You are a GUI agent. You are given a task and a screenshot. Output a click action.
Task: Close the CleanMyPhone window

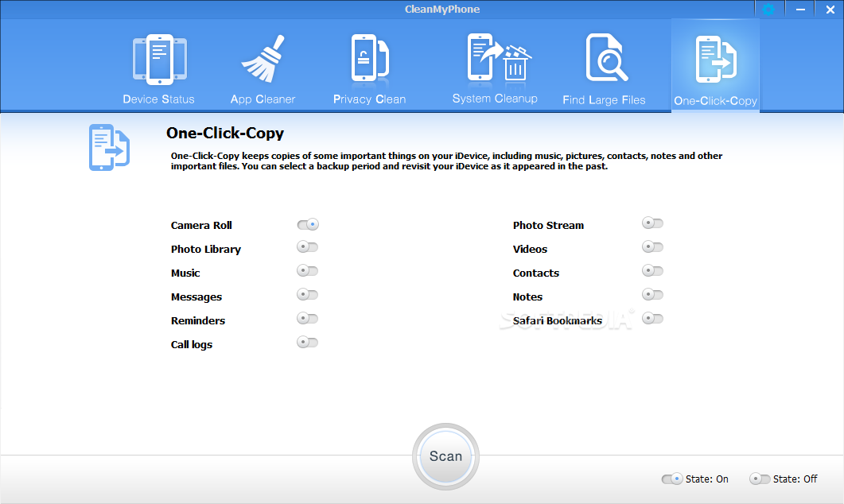[x=830, y=10]
